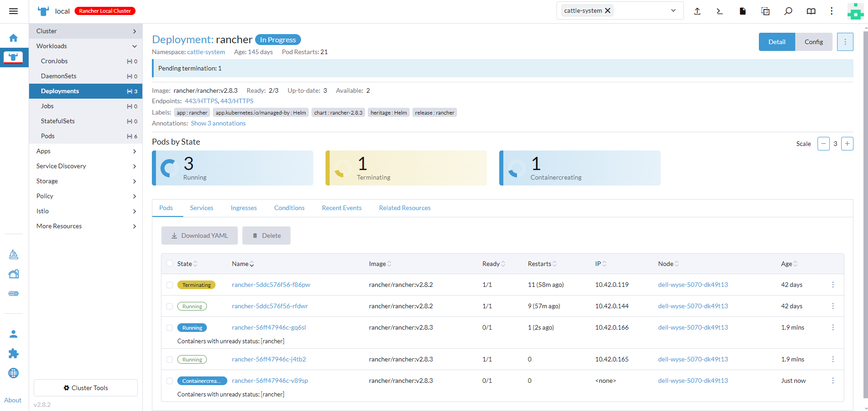Click the Import YAML upload icon
868x411 pixels.
click(697, 11)
